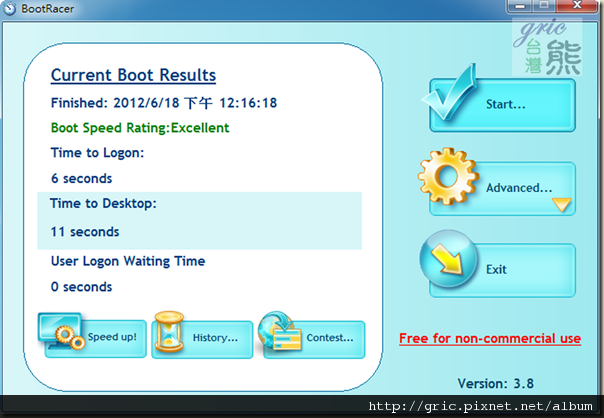Expand the Advanced dropdown triangle
This screenshot has height=418, width=604.
click(561, 205)
